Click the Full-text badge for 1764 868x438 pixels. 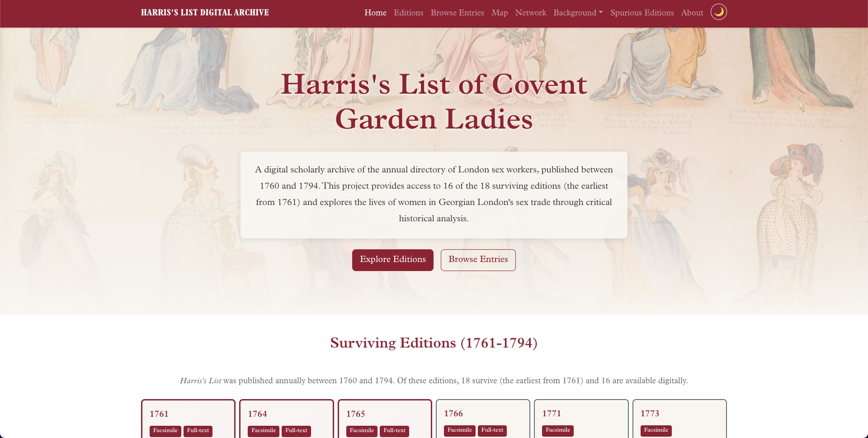coord(296,431)
